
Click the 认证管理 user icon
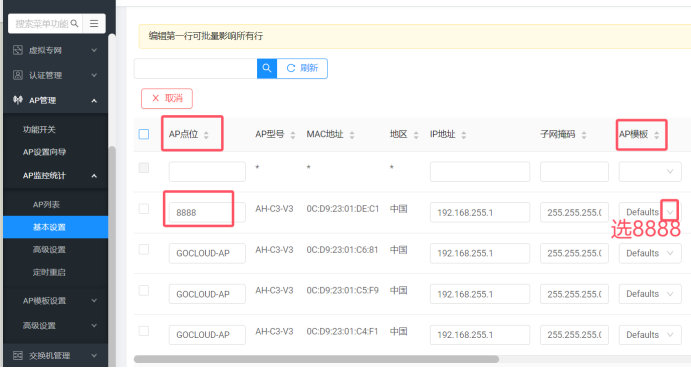(18, 75)
